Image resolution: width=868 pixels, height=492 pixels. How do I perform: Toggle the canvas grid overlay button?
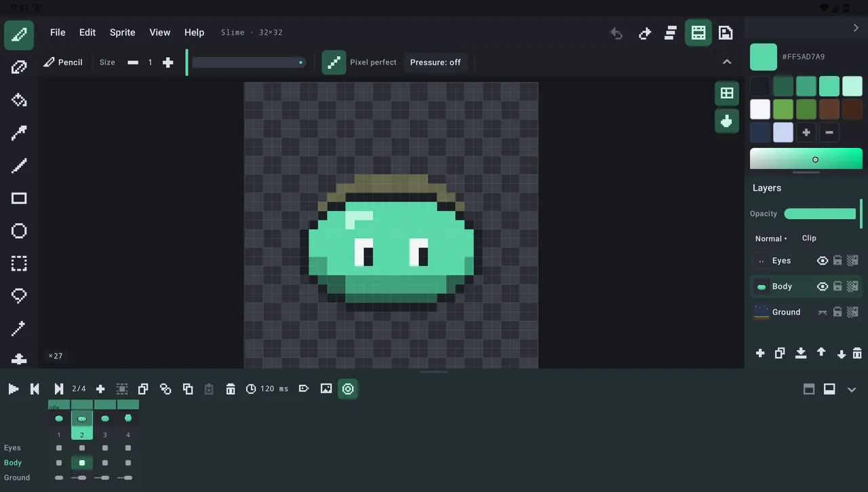point(727,94)
